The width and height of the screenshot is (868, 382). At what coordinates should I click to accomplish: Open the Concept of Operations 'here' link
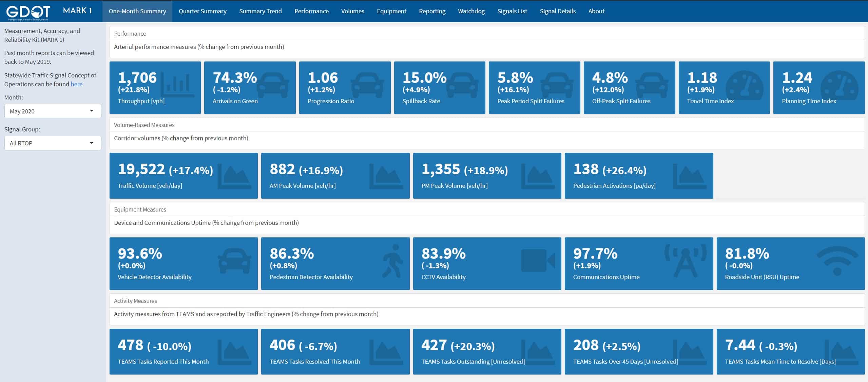click(x=76, y=84)
